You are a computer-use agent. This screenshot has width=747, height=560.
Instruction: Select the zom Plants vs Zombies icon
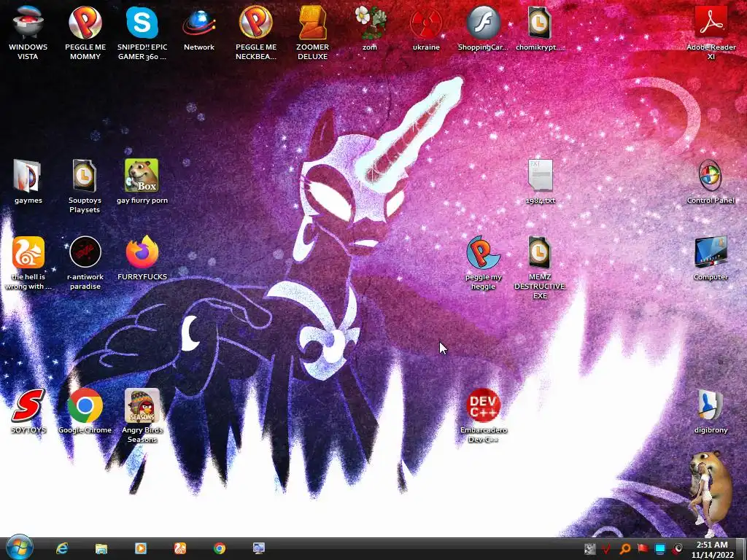370,23
